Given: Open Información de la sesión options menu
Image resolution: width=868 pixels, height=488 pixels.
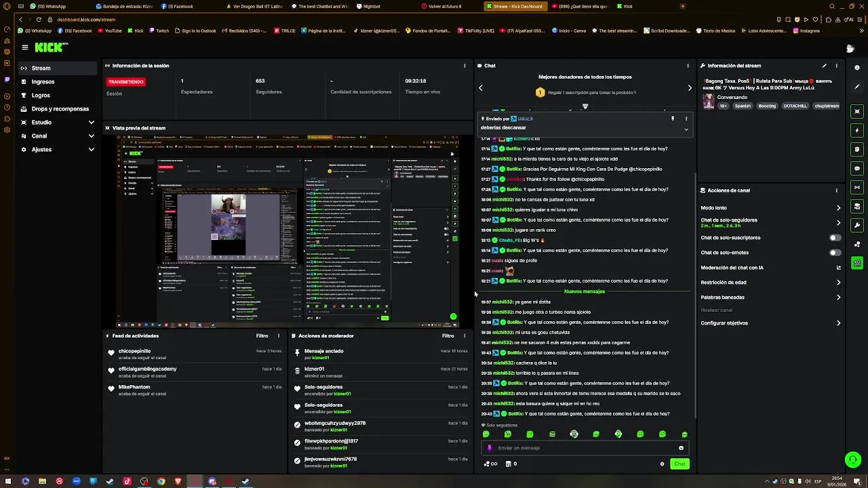Looking at the screenshot, I should point(465,66).
